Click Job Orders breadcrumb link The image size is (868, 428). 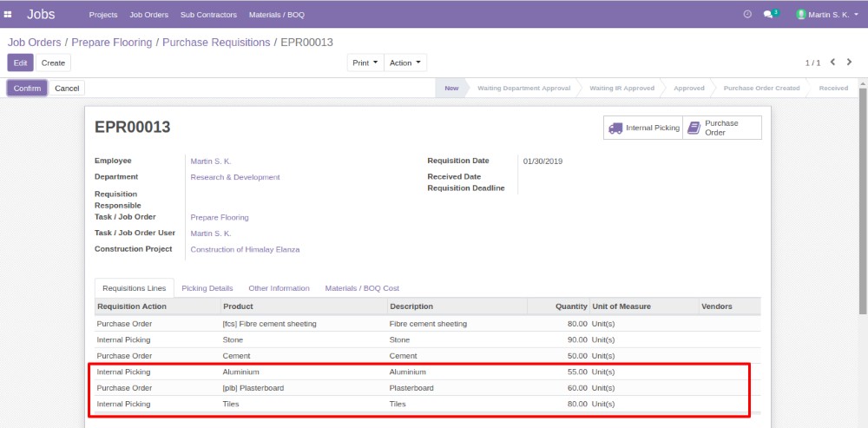pyautogui.click(x=35, y=43)
